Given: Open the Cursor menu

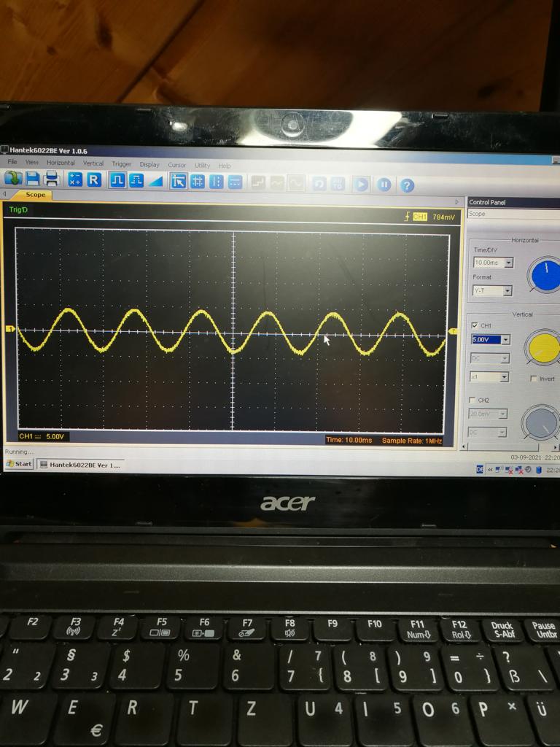Looking at the screenshot, I should [x=176, y=165].
